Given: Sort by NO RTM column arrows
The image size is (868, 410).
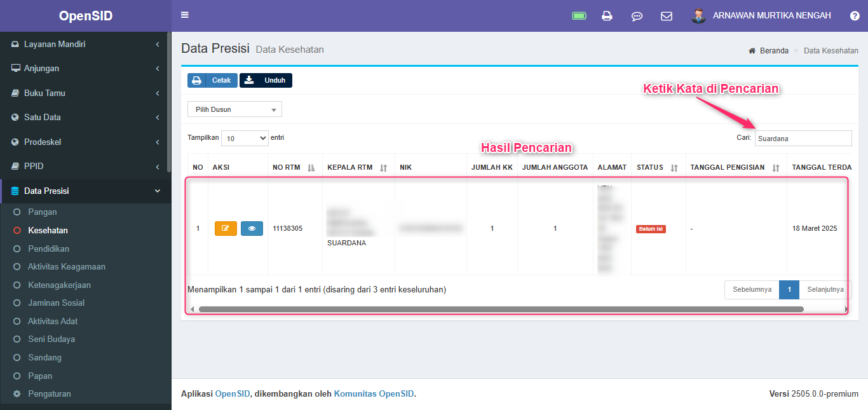Looking at the screenshot, I should 311,168.
